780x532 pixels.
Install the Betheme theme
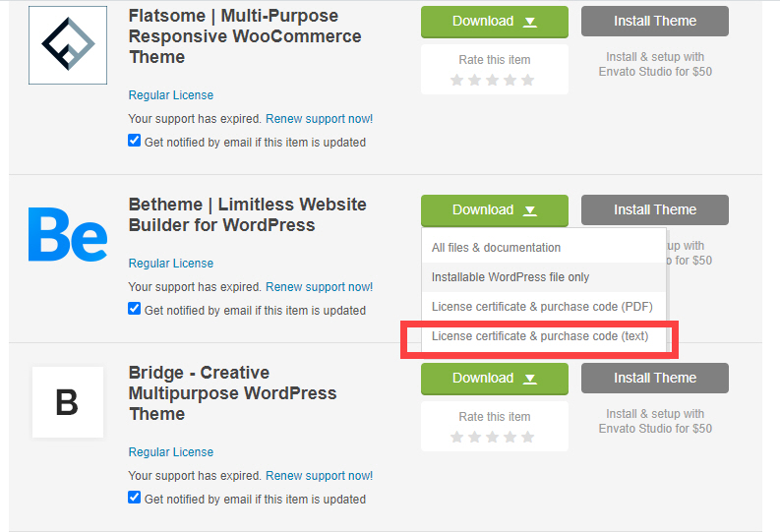tap(655, 209)
